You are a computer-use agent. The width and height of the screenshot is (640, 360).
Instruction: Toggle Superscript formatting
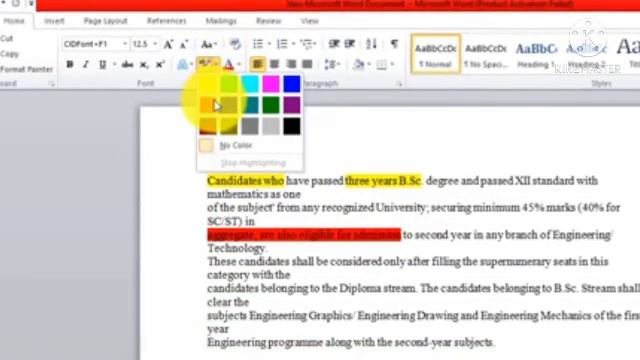(160, 64)
